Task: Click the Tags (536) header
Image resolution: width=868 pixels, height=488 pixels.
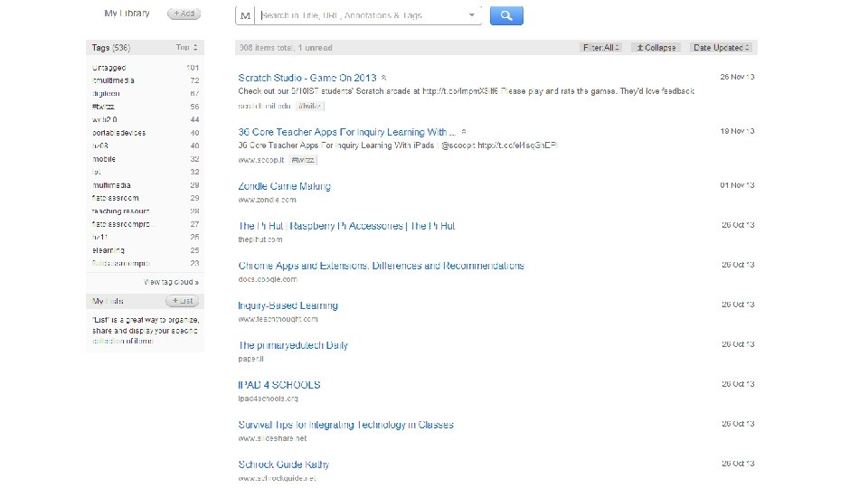Action: [110, 48]
